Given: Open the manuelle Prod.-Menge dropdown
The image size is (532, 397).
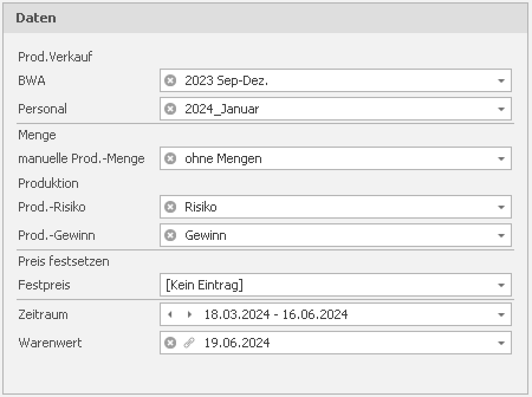Looking at the screenshot, I should tap(501, 159).
